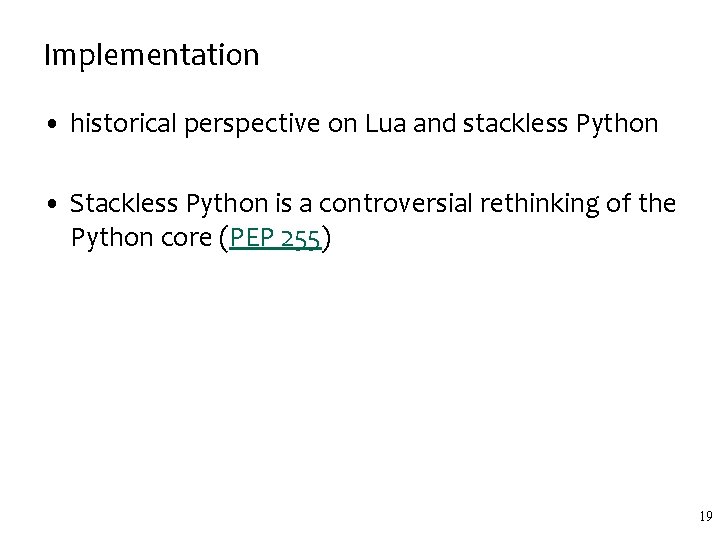Click Python at start of last line
Image resolution: width=720 pixels, height=540 pixels.
click(x=112, y=239)
